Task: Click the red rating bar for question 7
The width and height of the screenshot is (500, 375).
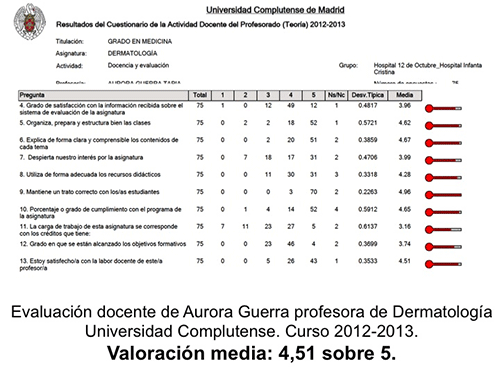Action: pyautogui.click(x=443, y=160)
